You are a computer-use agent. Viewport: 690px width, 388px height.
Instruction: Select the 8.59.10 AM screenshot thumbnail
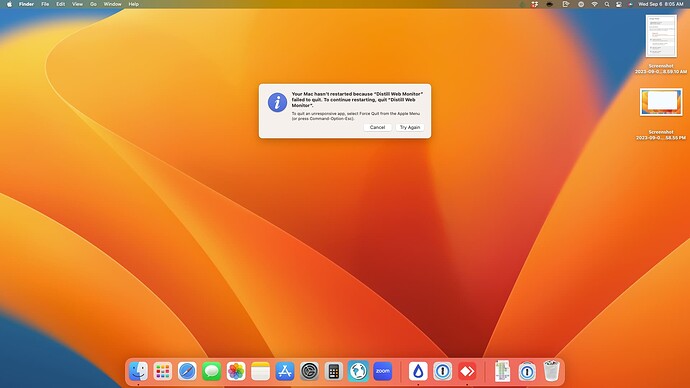pos(661,36)
